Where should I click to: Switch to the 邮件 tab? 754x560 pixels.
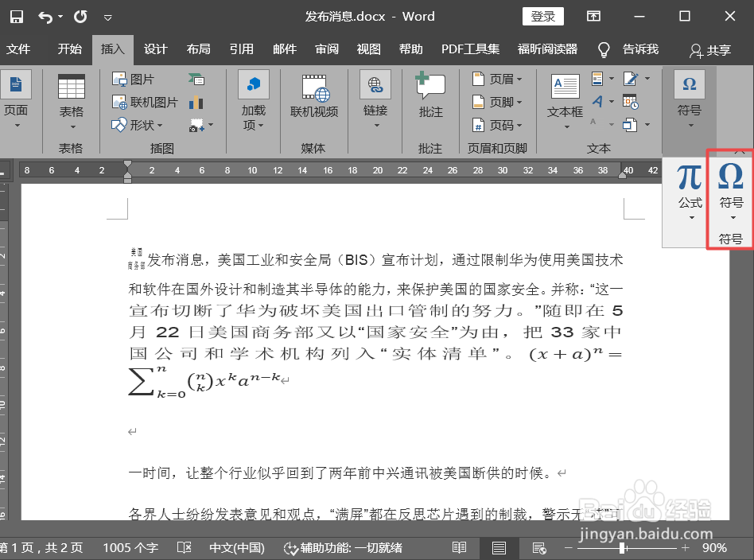pos(284,49)
